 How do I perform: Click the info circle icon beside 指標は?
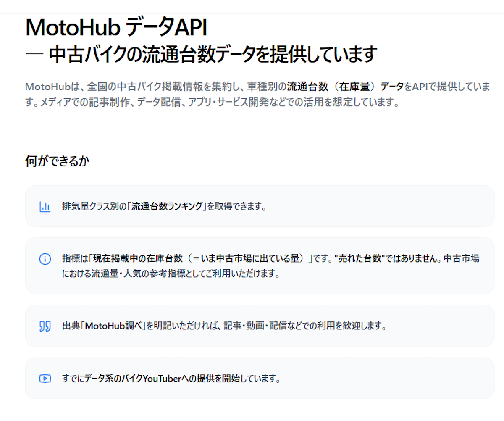pos(45,259)
